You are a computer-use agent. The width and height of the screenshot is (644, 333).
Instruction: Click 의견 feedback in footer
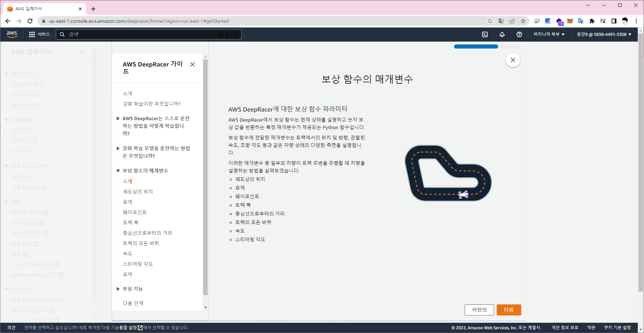pyautogui.click(x=11, y=327)
